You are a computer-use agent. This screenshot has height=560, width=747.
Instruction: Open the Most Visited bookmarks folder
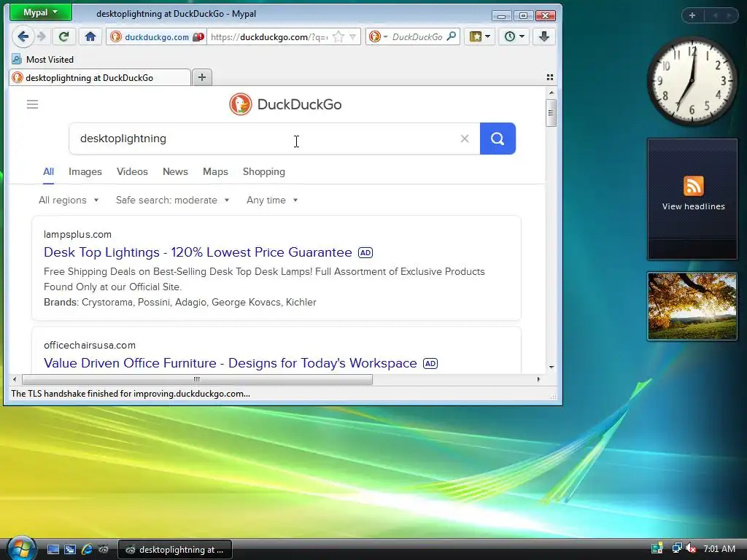(x=43, y=60)
